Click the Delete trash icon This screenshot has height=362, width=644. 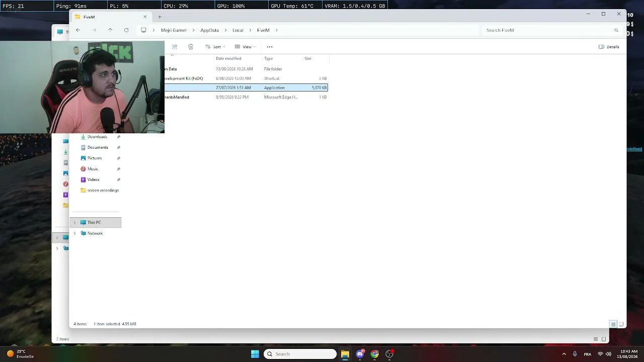point(191,47)
